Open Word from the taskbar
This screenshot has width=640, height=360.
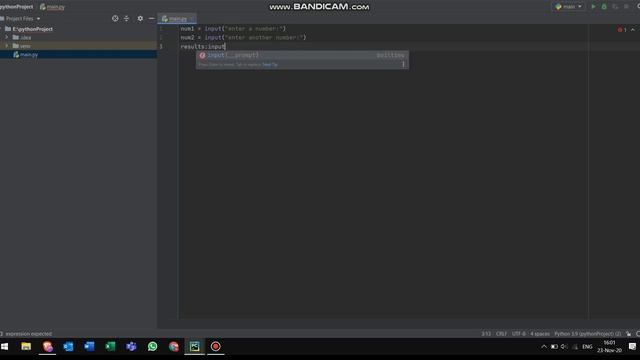(x=89, y=347)
